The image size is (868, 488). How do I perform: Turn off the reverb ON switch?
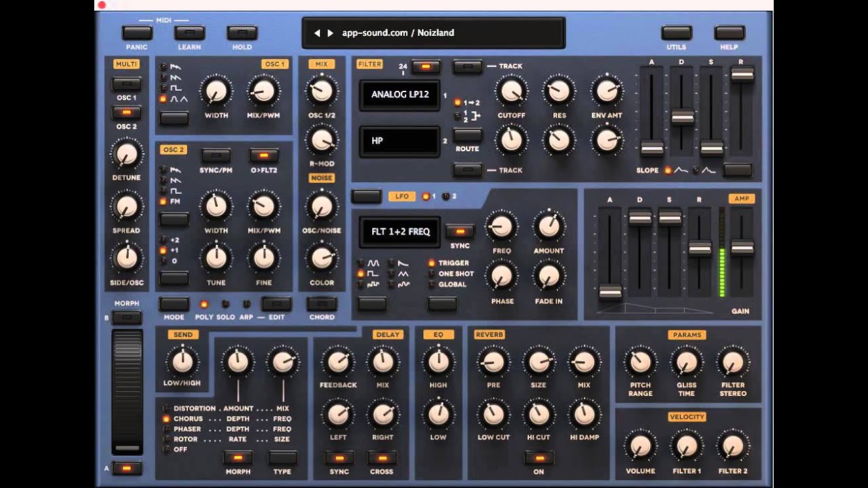tap(538, 457)
